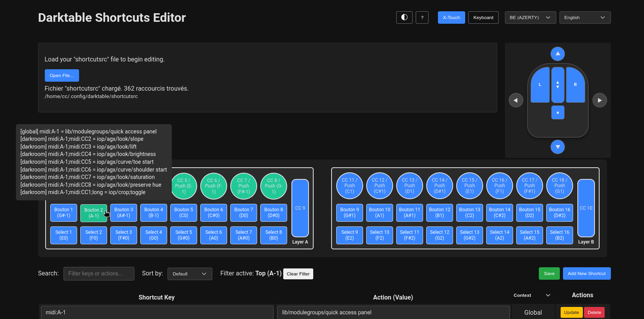
Task: Select the left mouse button labeled L
Action: pos(540,85)
